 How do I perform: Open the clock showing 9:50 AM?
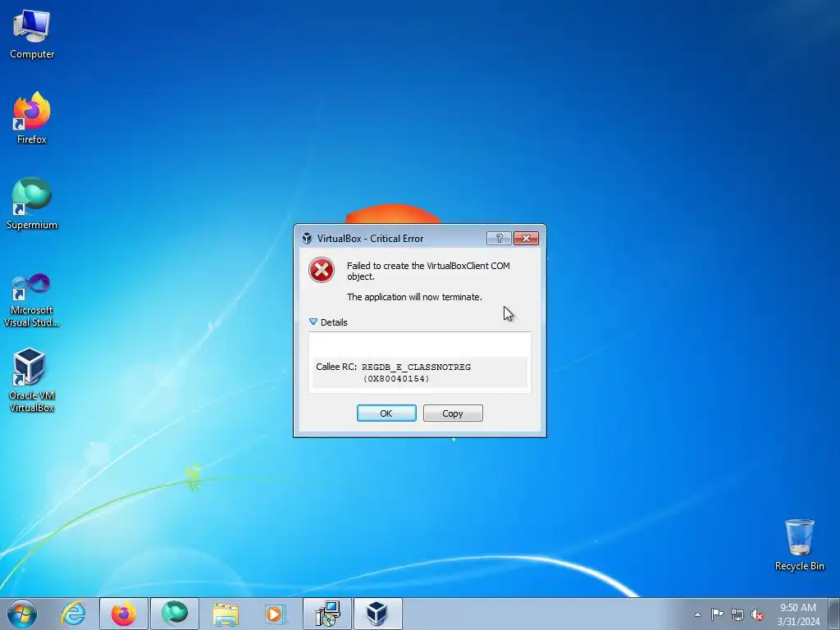pos(798,614)
